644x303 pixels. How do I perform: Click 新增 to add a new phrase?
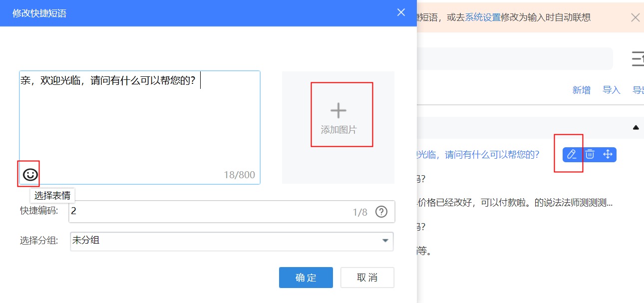click(x=581, y=90)
